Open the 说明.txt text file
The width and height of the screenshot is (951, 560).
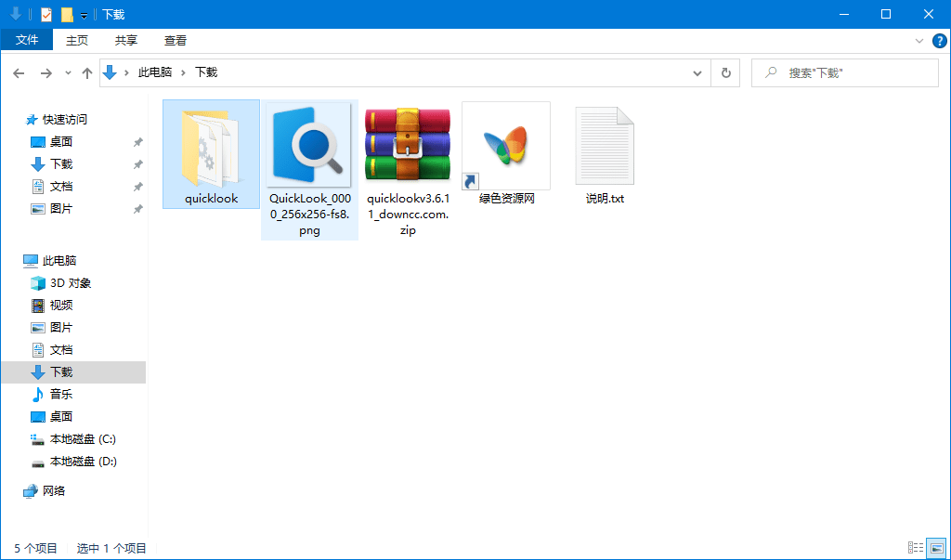[605, 145]
